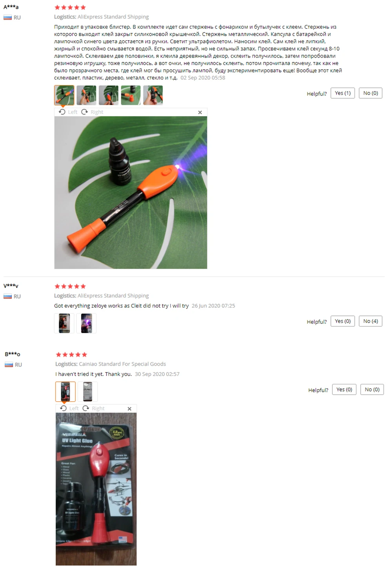
Task: Vote Yes (0) on B***o's review
Action: pos(344,390)
